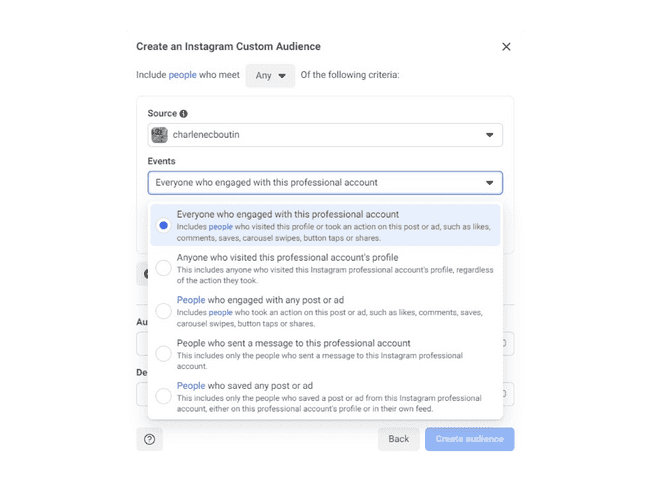
Task: Select People who sent a message radio
Action: click(163, 354)
